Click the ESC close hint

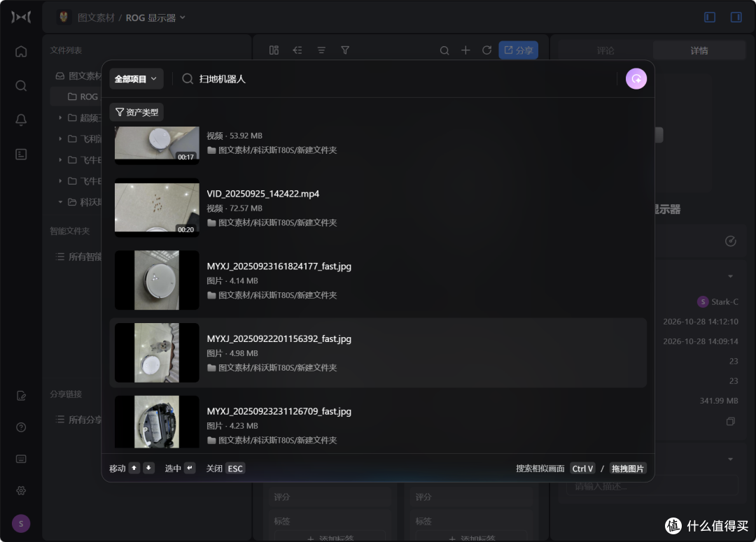pyautogui.click(x=235, y=469)
